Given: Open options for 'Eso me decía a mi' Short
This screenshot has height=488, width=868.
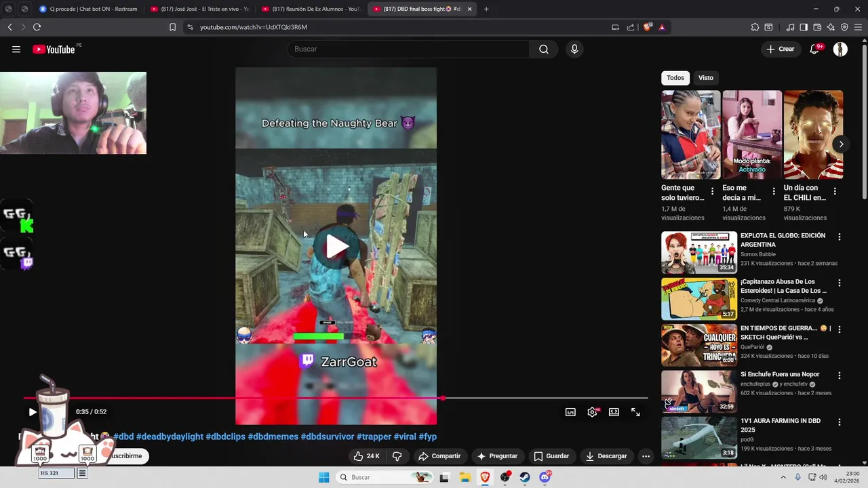Looking at the screenshot, I should pyautogui.click(x=773, y=192).
